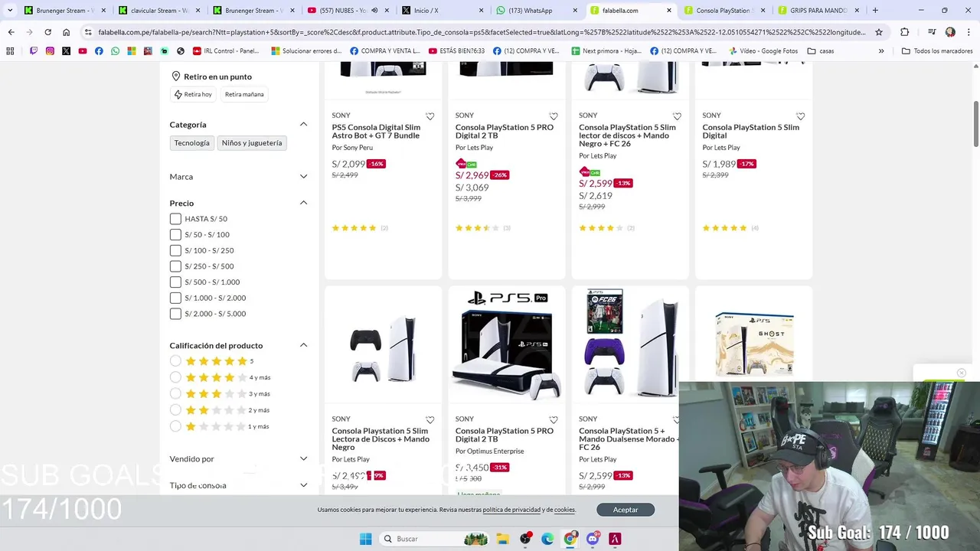Expand the Marca filter section
Image resolution: width=980 pixels, height=551 pixels.
pos(303,177)
